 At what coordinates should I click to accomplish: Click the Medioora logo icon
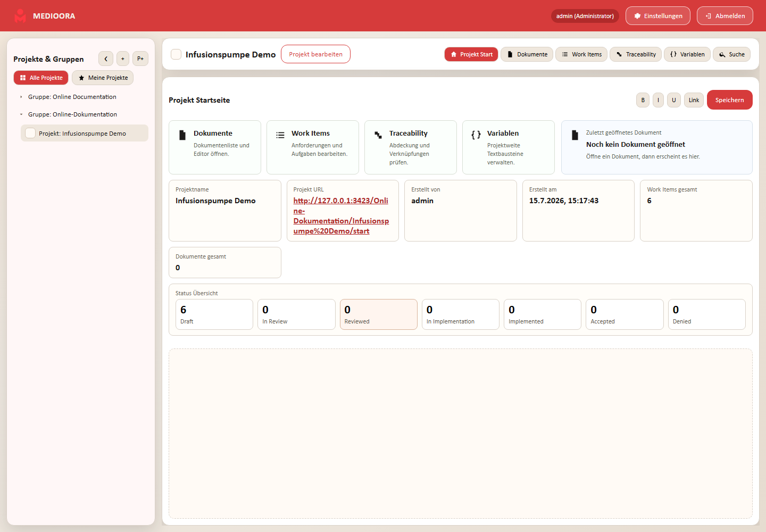tap(20, 16)
